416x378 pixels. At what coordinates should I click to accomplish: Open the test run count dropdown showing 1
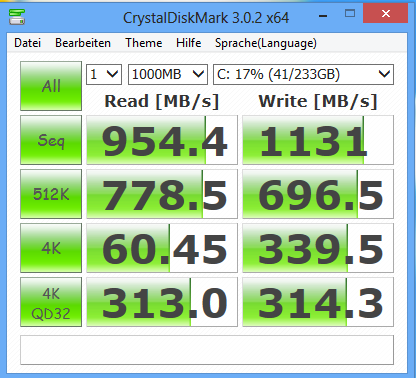pyautogui.click(x=104, y=74)
